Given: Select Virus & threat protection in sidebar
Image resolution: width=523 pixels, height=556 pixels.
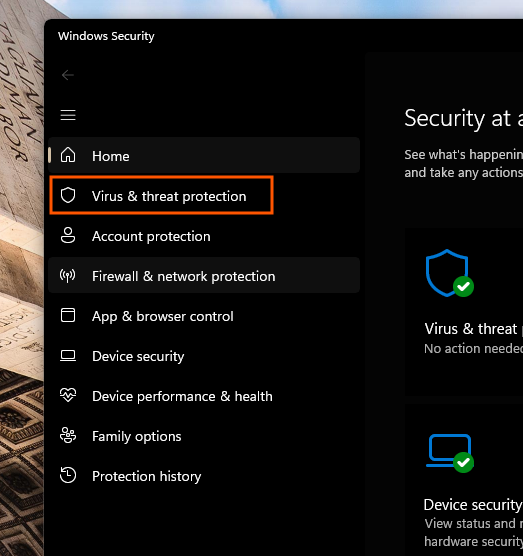Looking at the screenshot, I should (x=161, y=195).
